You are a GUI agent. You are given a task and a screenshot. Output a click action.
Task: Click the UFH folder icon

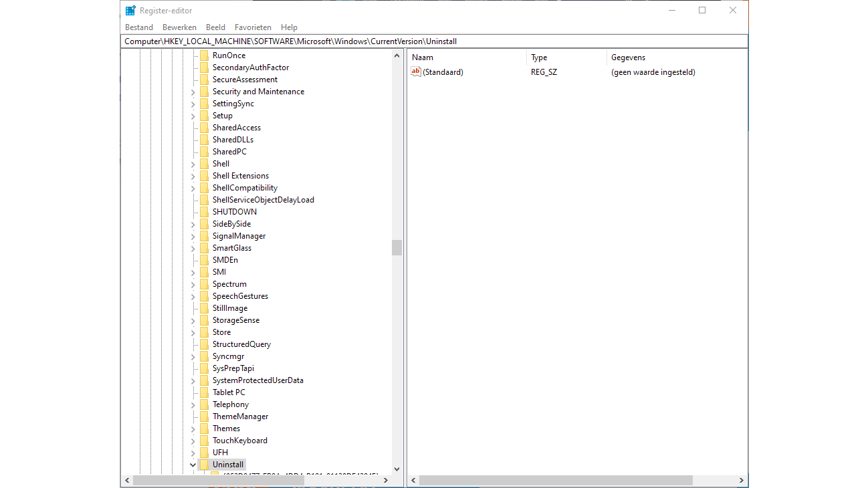[205, 453]
